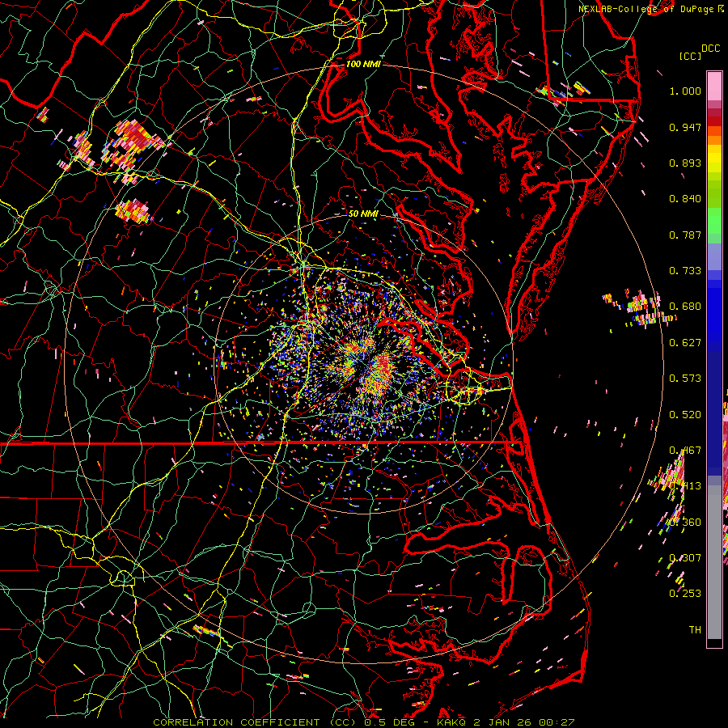Select the 0.253 scale value
Screen dimensions: 728x728
(x=685, y=594)
